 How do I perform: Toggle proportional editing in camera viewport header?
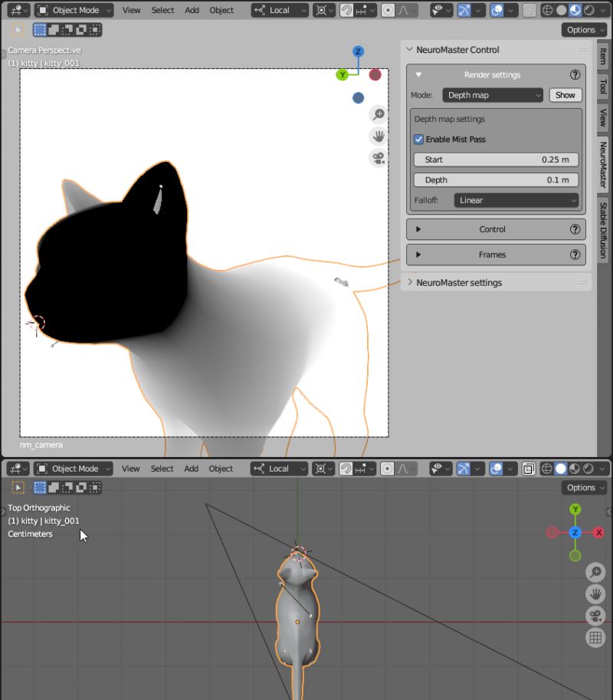388,10
